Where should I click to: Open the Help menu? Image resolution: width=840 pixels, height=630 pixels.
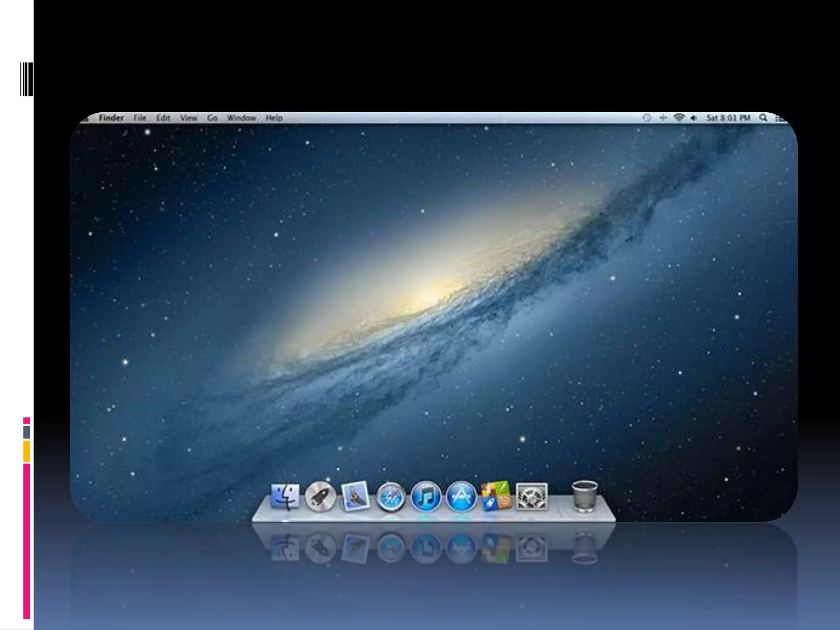[274, 118]
